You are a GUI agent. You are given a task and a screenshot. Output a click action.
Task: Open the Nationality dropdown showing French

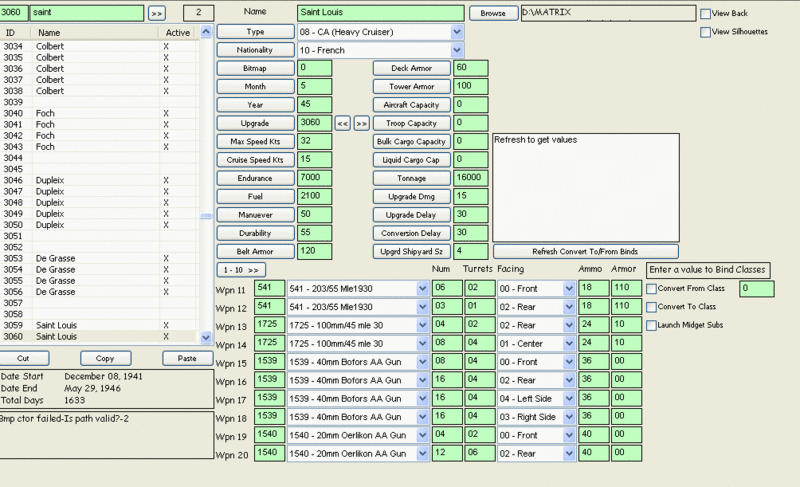(457, 50)
